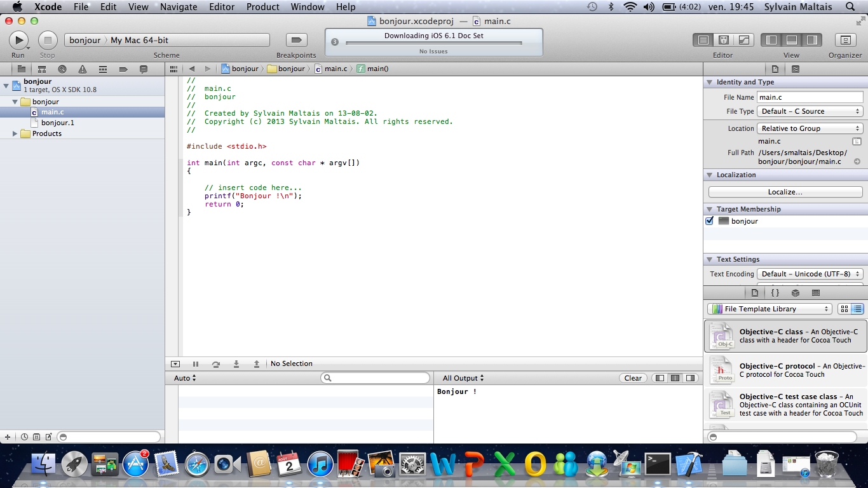Show the Search navigator tab

[62, 69]
